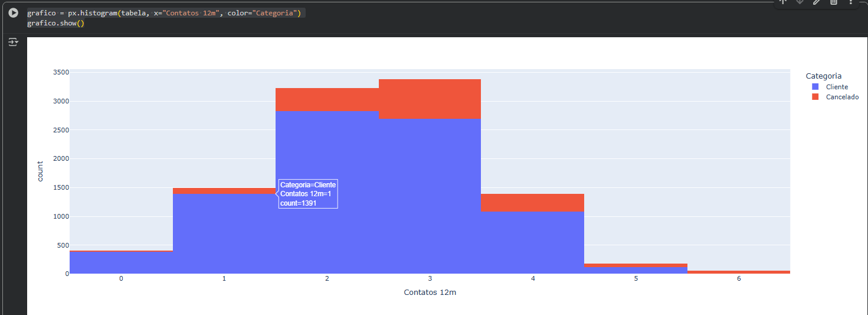Delete the cell using trash icon
Viewport: 868px width, 315px height.
834,2
